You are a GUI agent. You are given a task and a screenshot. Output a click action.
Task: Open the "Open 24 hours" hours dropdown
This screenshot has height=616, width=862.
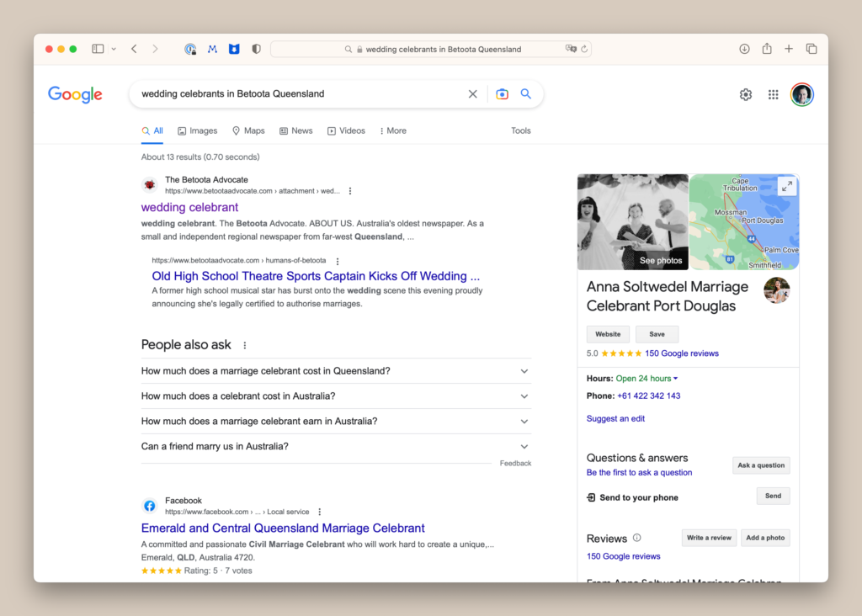pyautogui.click(x=646, y=379)
